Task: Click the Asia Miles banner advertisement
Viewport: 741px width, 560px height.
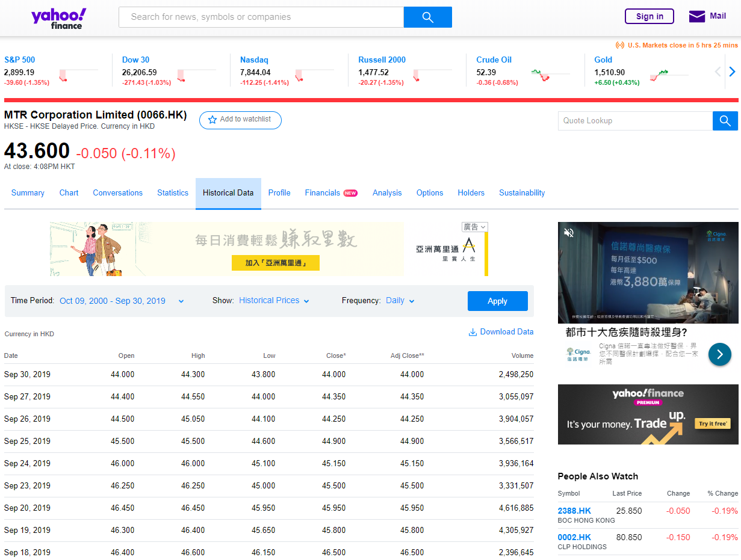Action: pyautogui.click(x=269, y=249)
